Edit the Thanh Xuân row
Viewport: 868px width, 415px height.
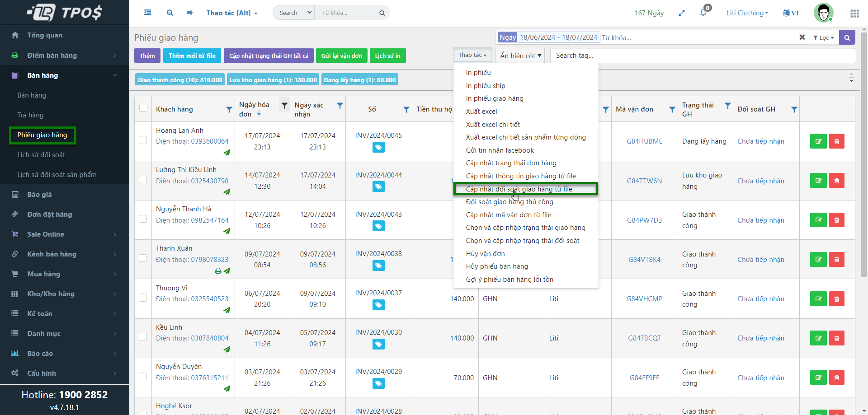[818, 259]
